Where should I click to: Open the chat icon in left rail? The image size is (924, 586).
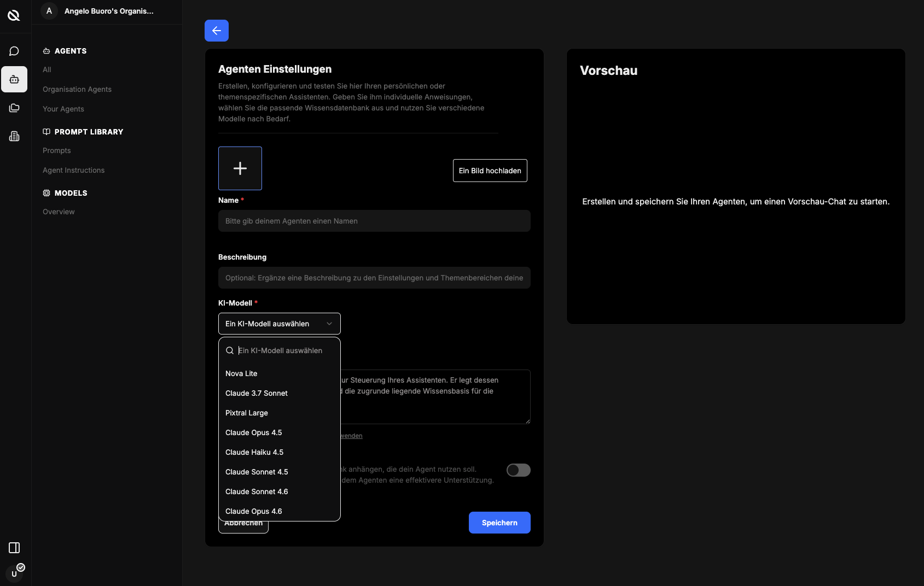point(14,51)
